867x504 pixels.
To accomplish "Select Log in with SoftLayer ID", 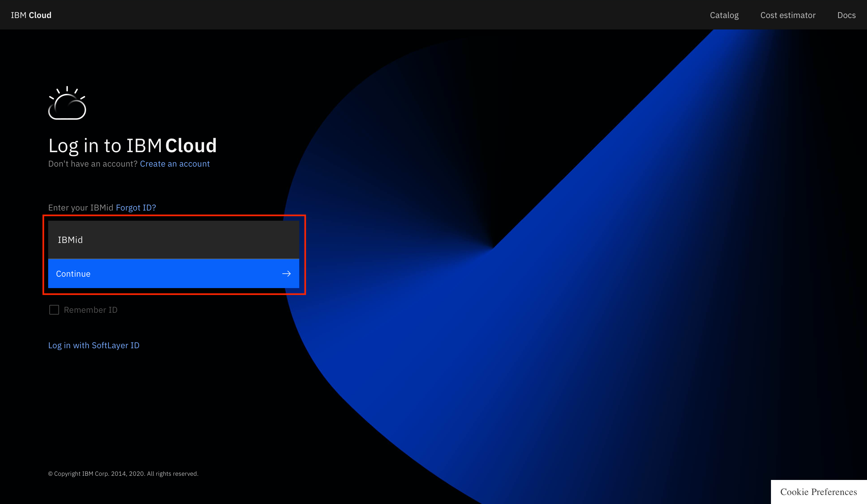I will 94,345.
